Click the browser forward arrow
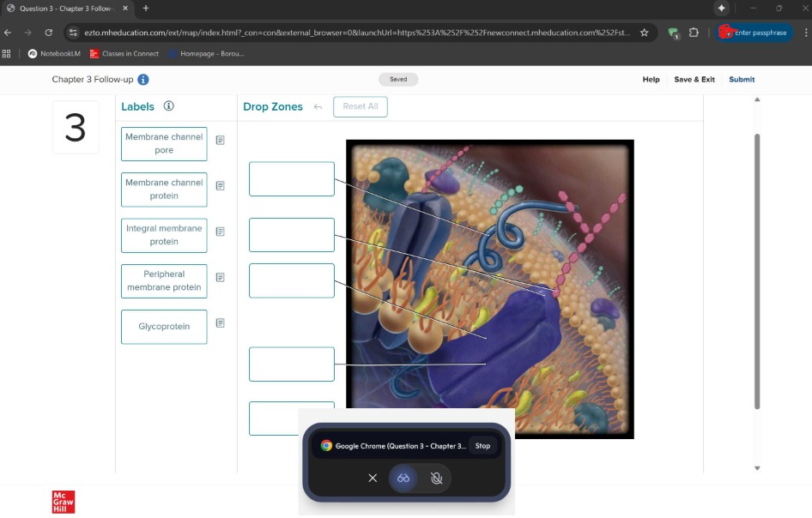812x518 pixels. [28, 33]
